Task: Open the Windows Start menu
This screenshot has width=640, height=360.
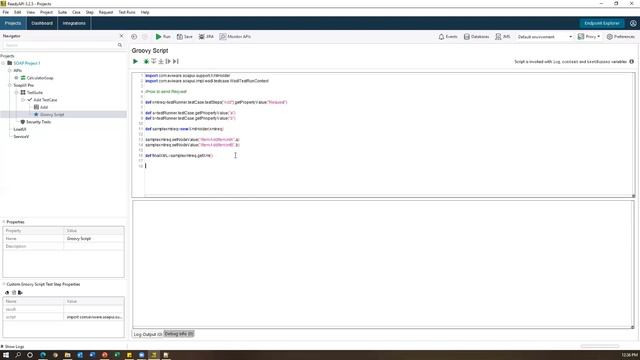Action: coord(6,355)
